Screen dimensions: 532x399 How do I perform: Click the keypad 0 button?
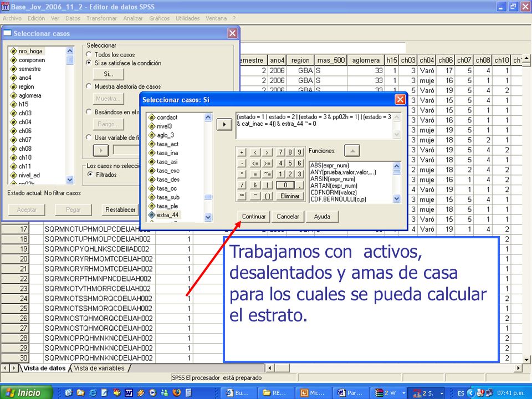click(x=285, y=185)
